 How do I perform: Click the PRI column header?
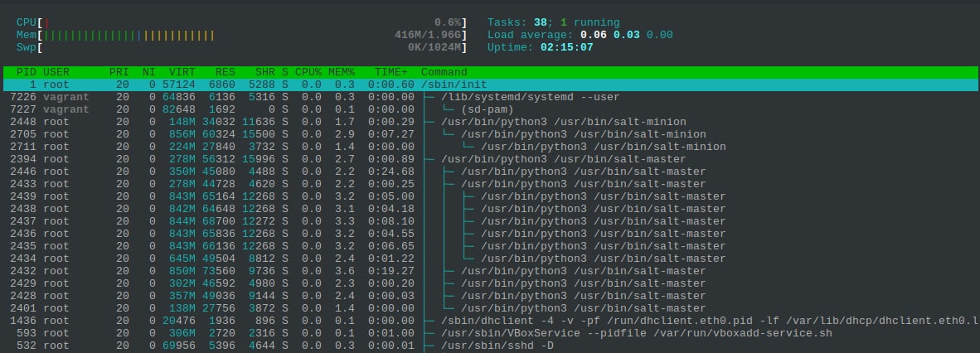(119, 72)
